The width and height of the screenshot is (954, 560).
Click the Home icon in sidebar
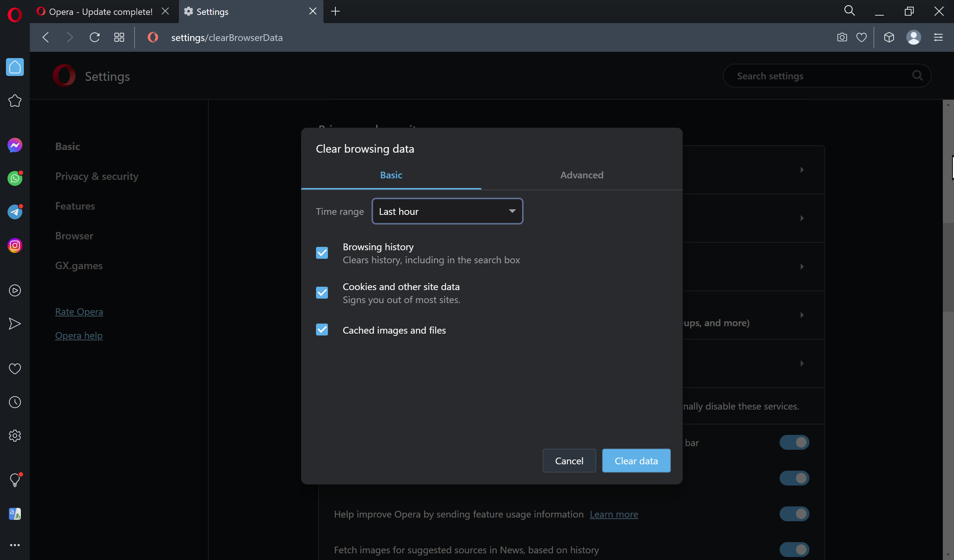click(15, 67)
